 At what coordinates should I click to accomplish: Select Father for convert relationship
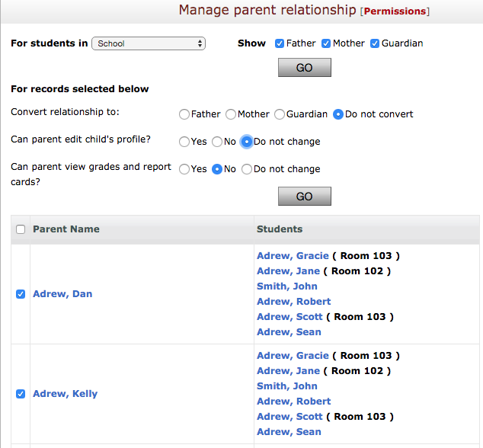184,114
